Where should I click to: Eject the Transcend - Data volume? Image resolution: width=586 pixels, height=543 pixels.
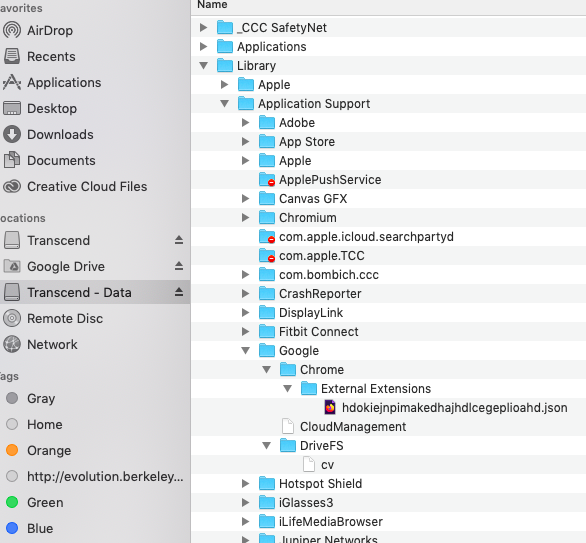point(179,292)
